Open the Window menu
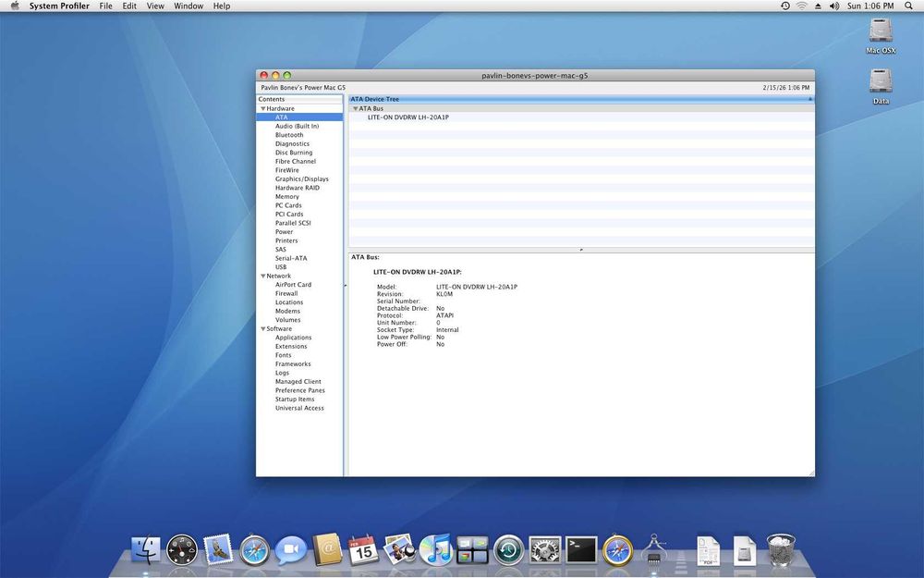 (188, 6)
